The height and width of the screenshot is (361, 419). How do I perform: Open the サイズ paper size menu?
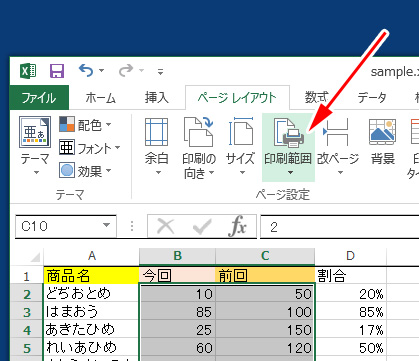(240, 147)
